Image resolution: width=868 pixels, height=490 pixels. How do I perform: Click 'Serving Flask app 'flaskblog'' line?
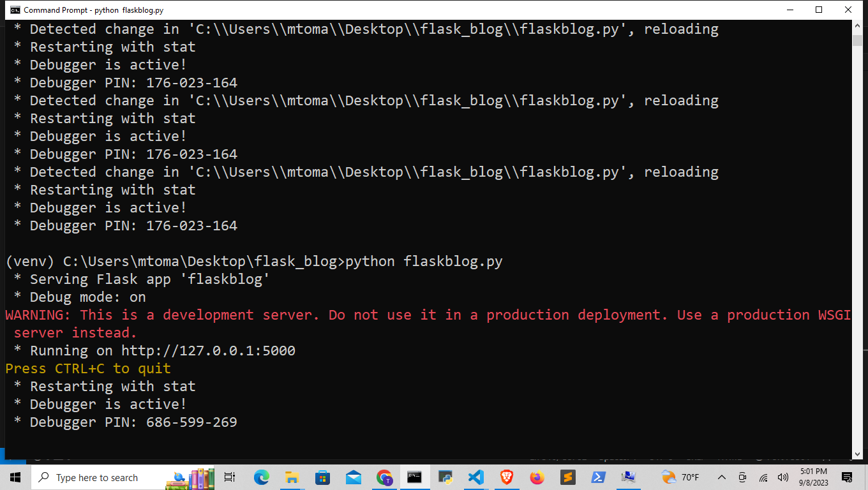(142, 279)
